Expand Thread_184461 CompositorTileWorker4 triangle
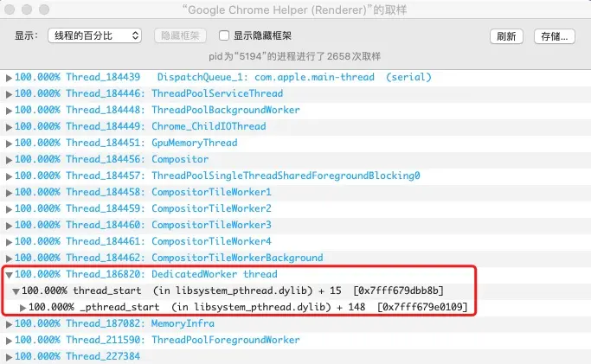Screen dimensions: 591x364 [x=9, y=242]
